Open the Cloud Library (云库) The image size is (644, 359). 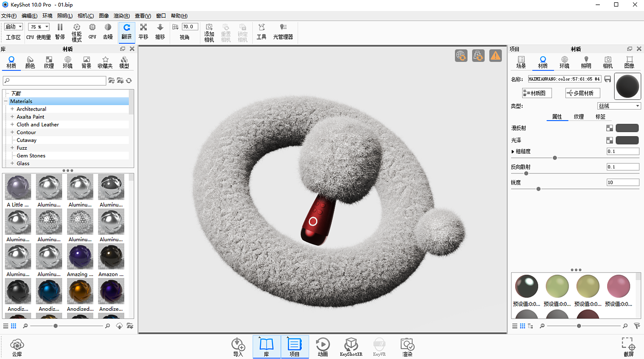pos(17,347)
